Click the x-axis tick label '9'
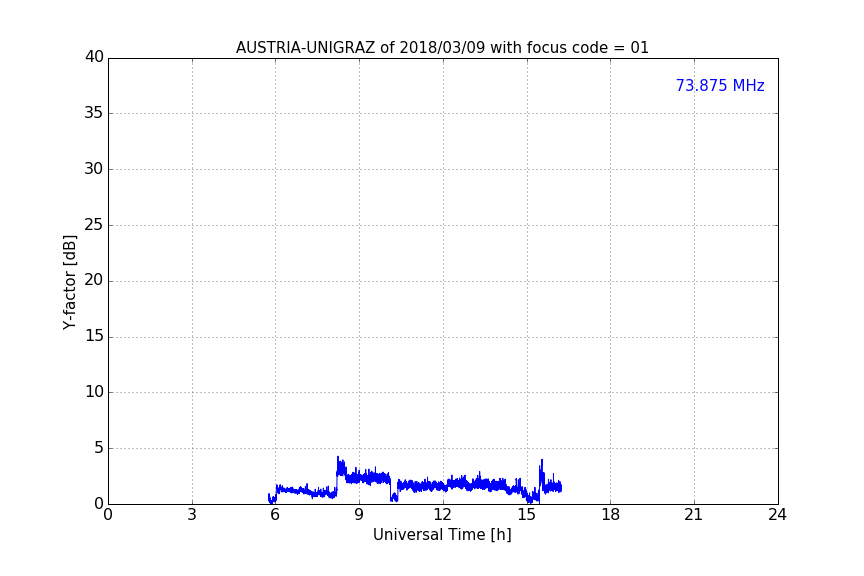 (359, 515)
